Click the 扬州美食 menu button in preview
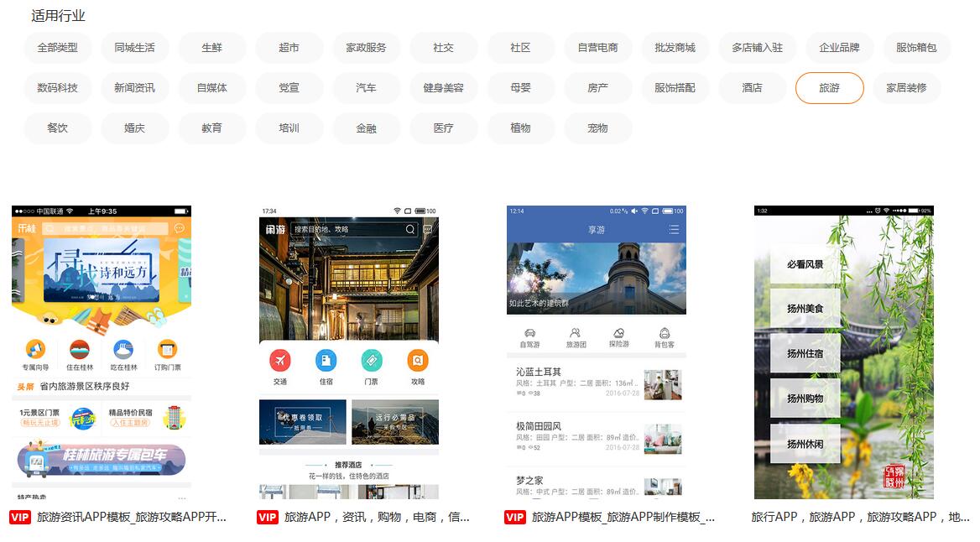The width and height of the screenshot is (980, 542). tap(805, 309)
